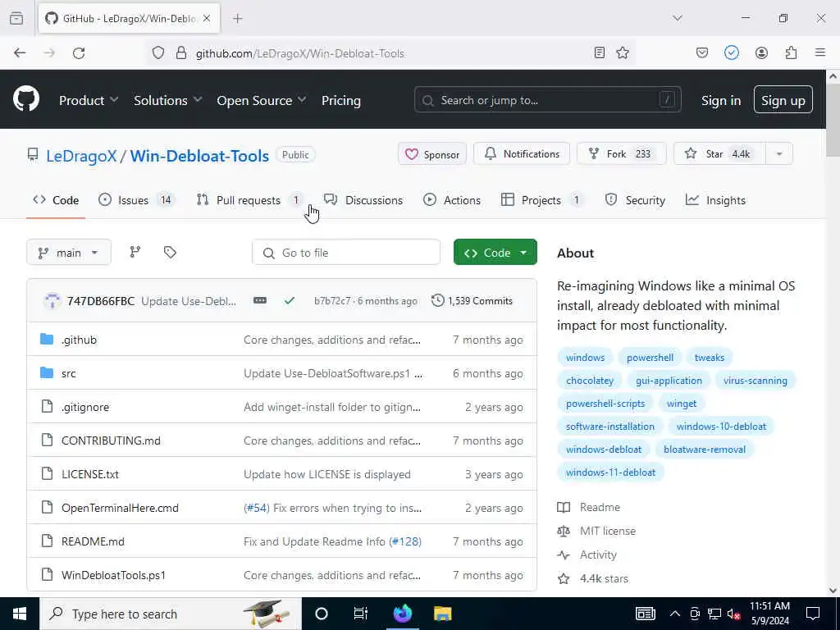Expand the Solutions menu
This screenshot has height=630, width=840.
tap(167, 100)
